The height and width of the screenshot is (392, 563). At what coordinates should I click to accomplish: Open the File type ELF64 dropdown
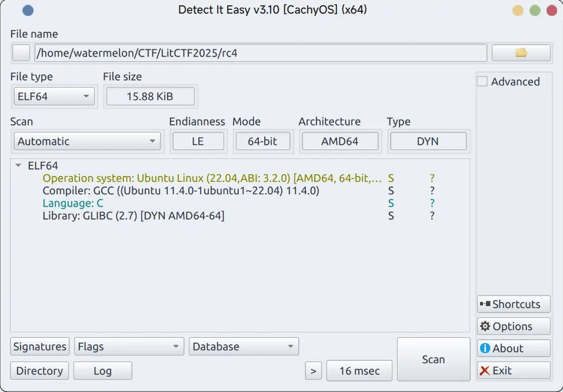pyautogui.click(x=54, y=97)
